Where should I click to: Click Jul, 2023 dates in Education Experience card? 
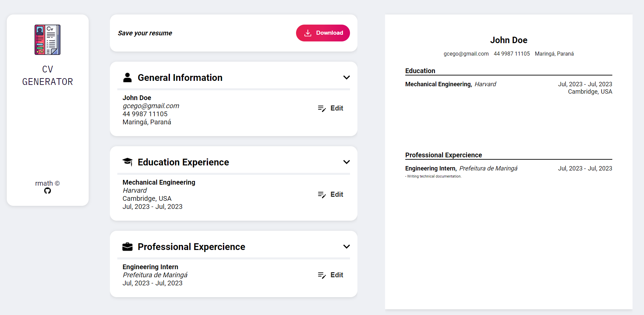(152, 207)
